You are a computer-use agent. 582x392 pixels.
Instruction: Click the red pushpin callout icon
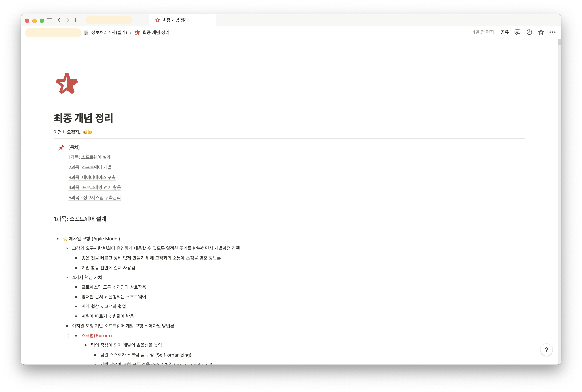coord(61,148)
